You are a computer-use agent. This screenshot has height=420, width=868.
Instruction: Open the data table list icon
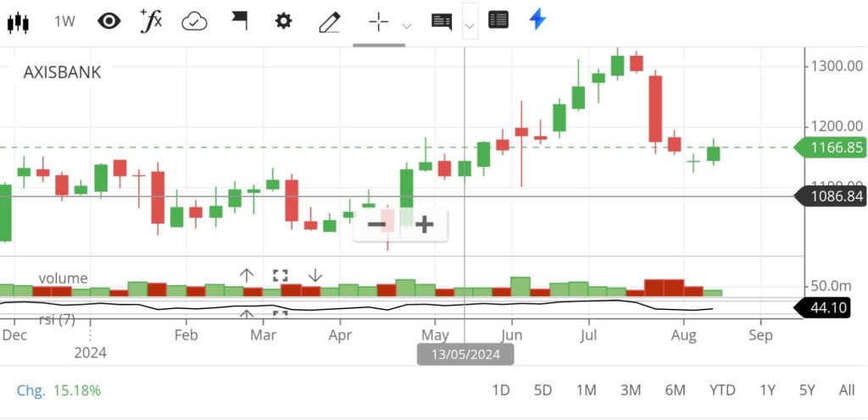pos(498,20)
